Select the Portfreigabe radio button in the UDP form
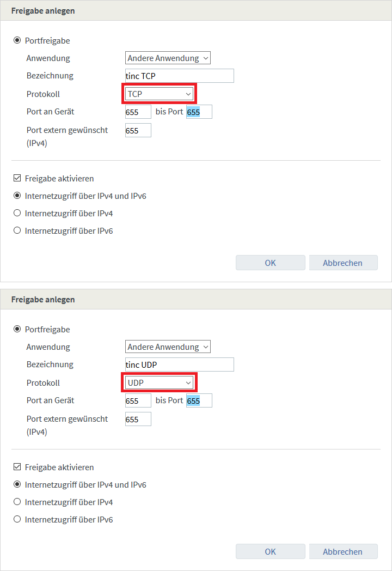The height and width of the screenshot is (571, 392). [17, 329]
